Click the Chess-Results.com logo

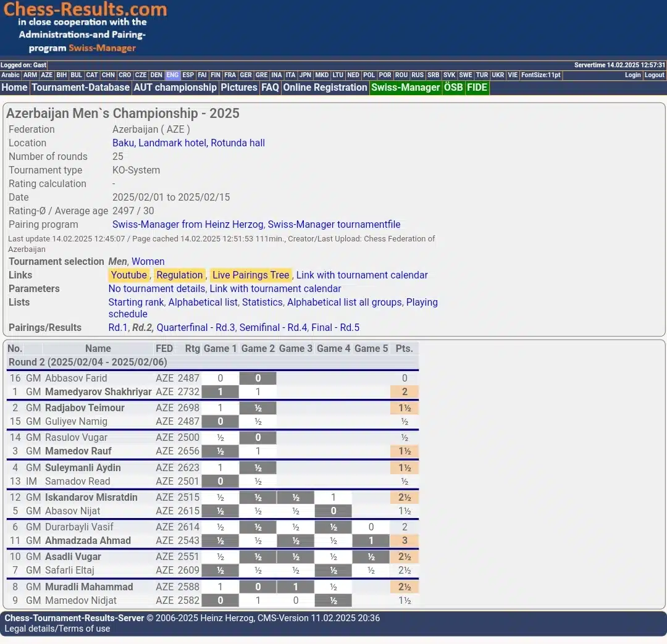tap(85, 9)
